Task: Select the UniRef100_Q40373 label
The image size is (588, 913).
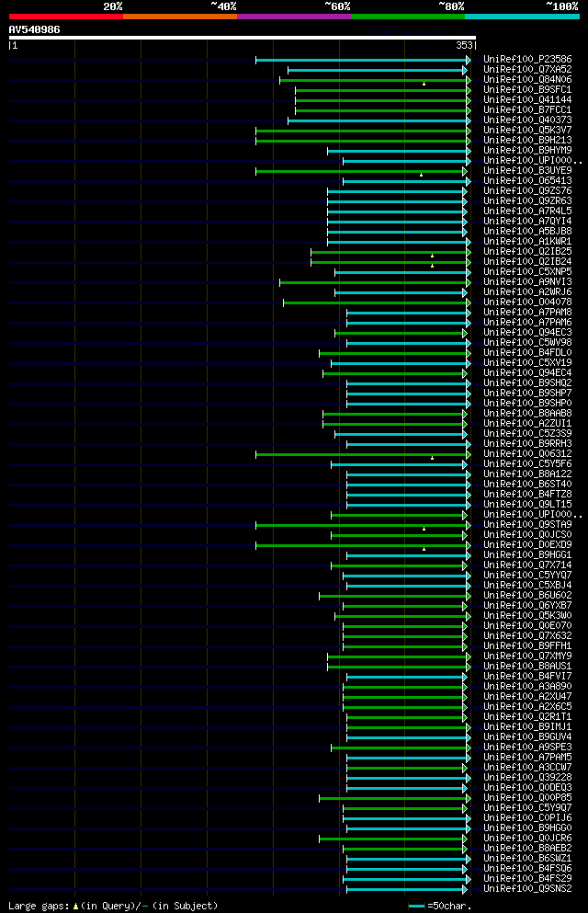Action: pyautogui.click(x=527, y=120)
